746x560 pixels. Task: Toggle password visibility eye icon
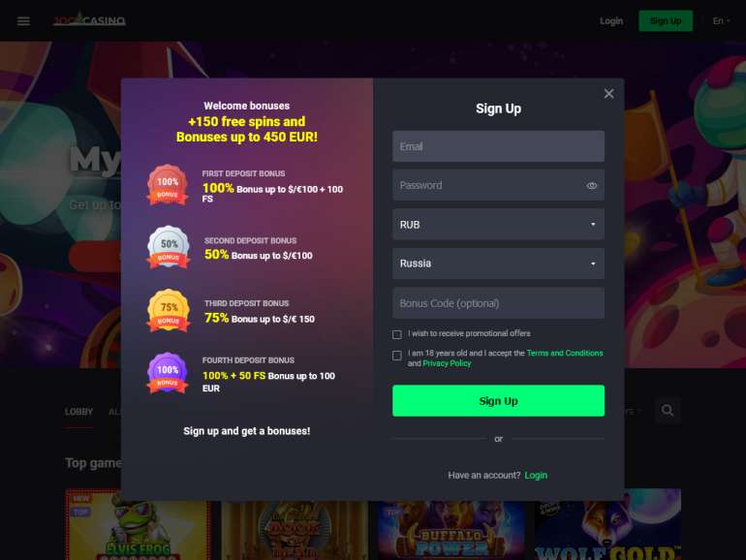(x=591, y=186)
